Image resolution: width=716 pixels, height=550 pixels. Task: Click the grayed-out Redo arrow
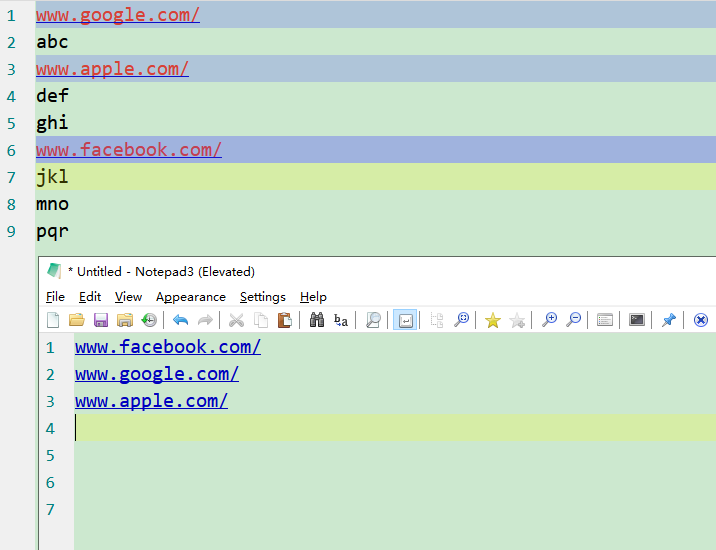point(205,320)
